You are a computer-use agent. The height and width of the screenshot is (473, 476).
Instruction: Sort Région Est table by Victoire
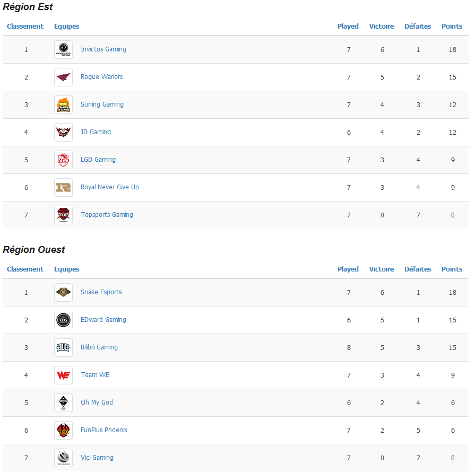[x=382, y=27]
